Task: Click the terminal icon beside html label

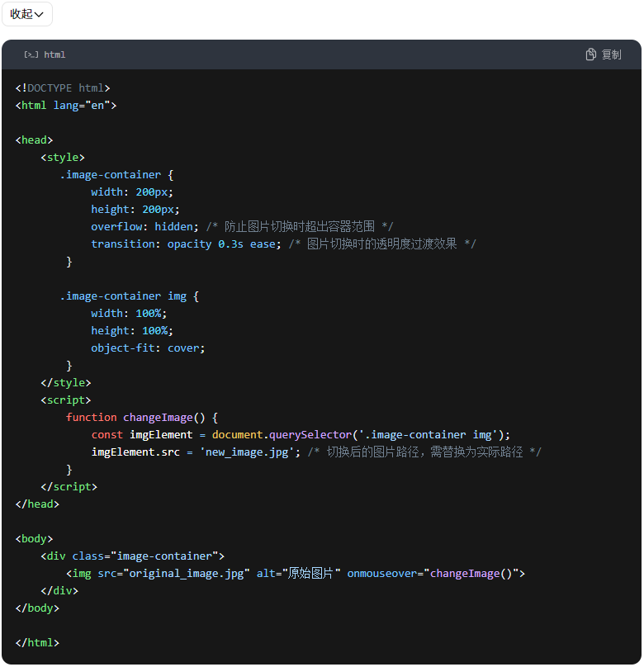Action: [x=31, y=54]
